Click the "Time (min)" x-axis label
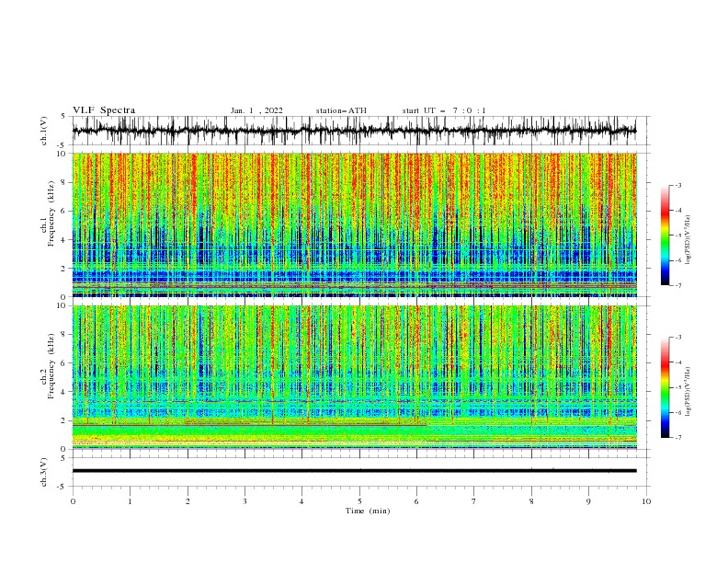 [368, 511]
